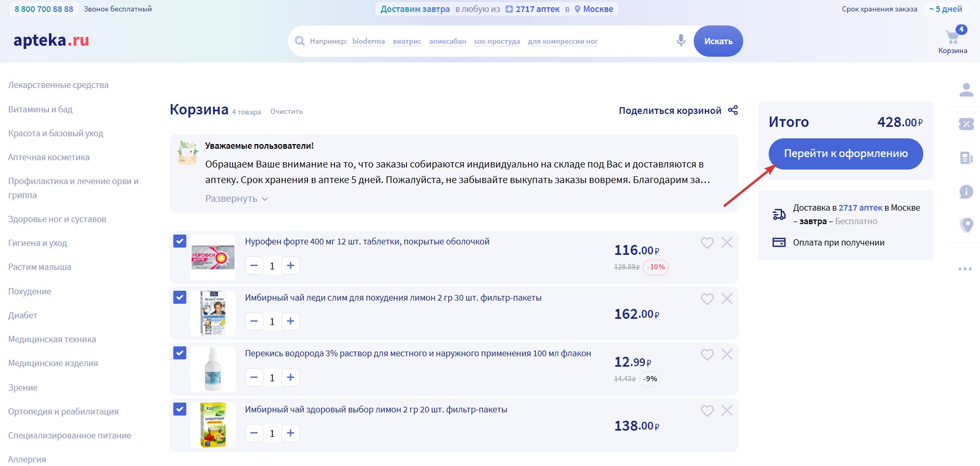This screenshot has height=466, width=980.
Task: Click the share cart icon
Action: [x=733, y=110]
